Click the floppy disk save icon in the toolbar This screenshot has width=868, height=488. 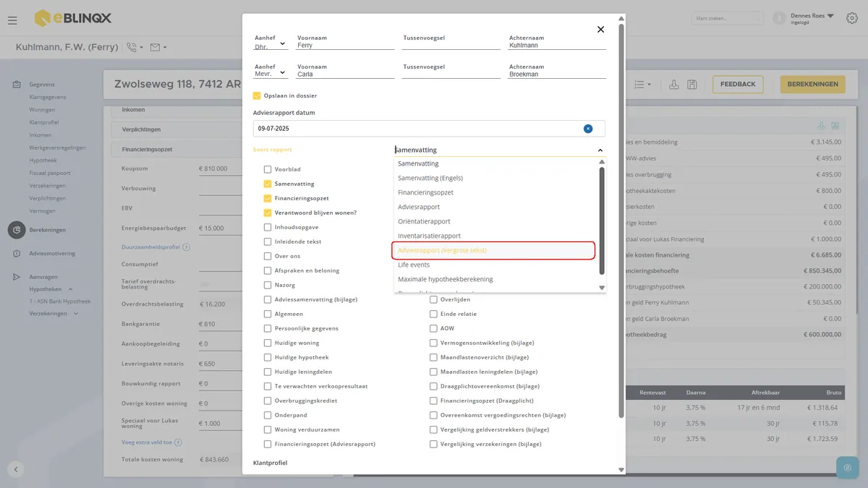[x=692, y=85]
